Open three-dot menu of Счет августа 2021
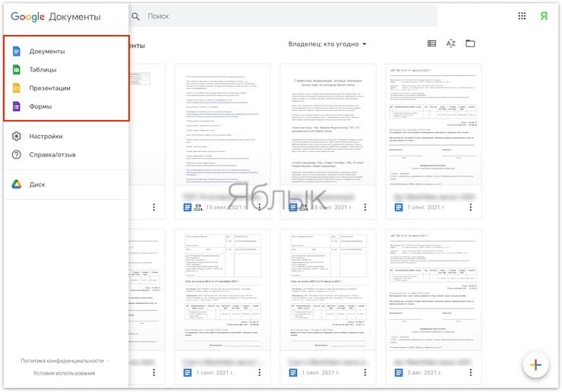The width and height of the screenshot is (562, 392). pyautogui.click(x=365, y=373)
